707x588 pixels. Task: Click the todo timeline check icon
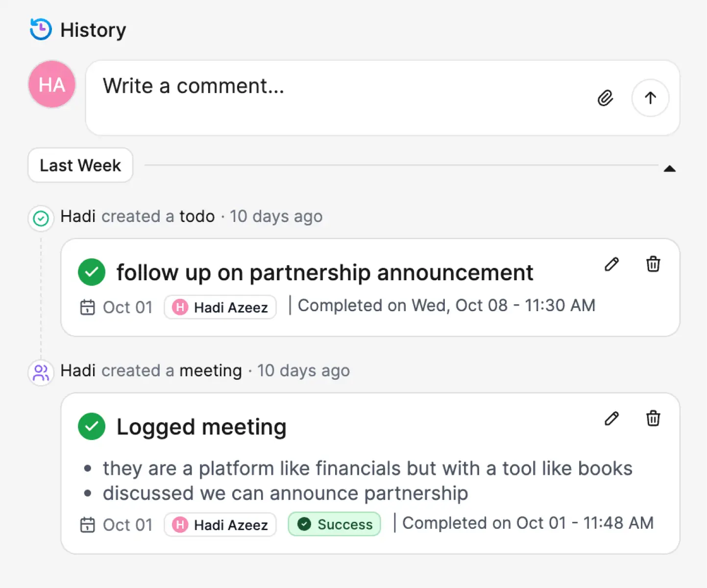pyautogui.click(x=41, y=218)
